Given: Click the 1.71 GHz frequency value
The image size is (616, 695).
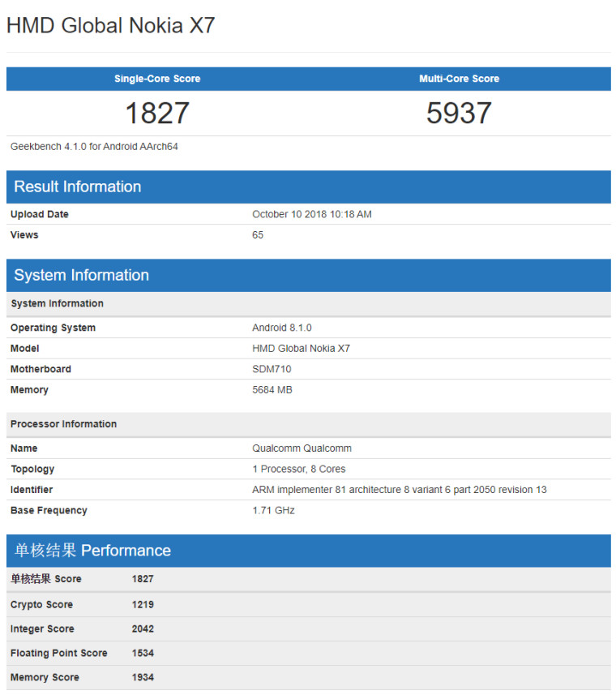Looking at the screenshot, I should [x=274, y=511].
